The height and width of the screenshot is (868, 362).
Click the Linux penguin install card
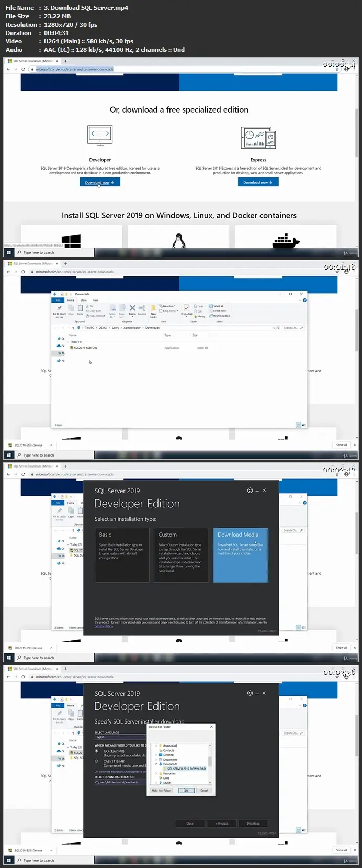[179, 237]
